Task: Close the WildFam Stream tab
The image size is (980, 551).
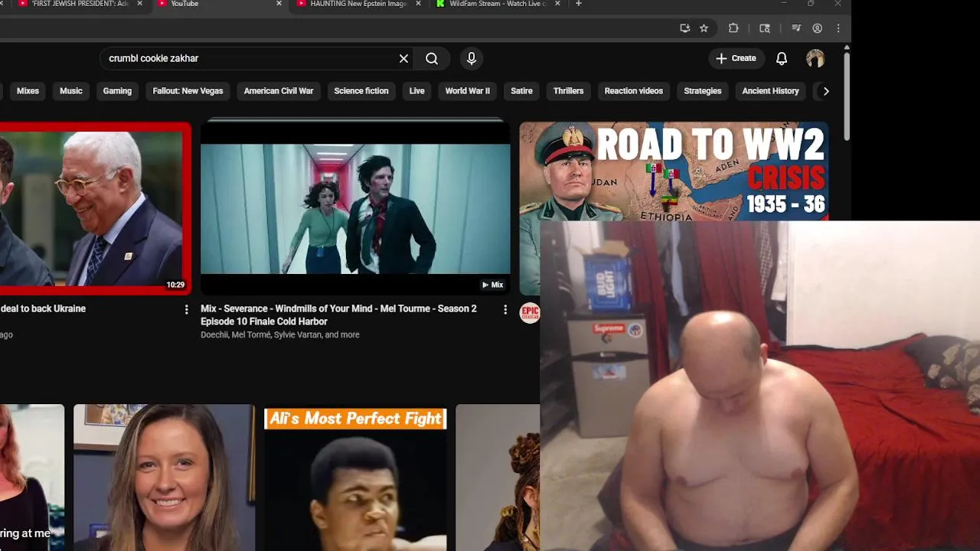Action: click(x=557, y=4)
